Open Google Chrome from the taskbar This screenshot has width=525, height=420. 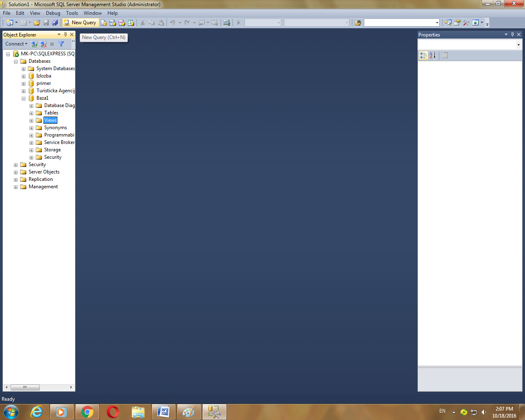87,412
